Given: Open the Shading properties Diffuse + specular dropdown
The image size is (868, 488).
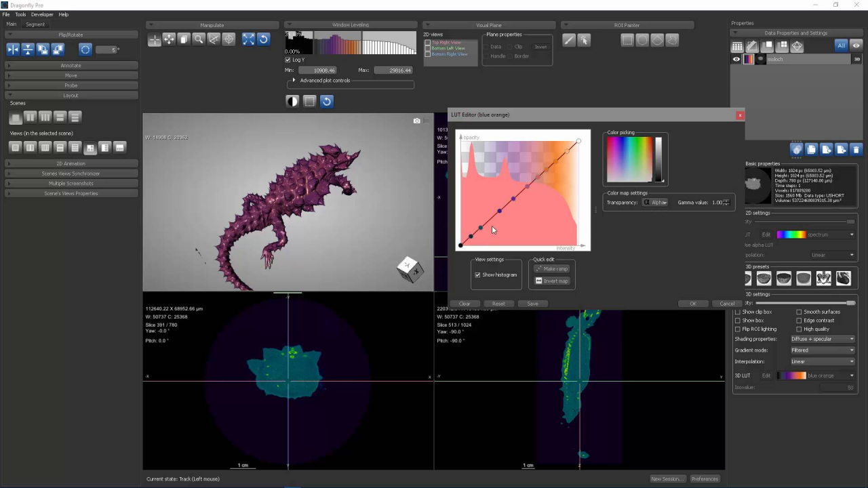Looking at the screenshot, I should [823, 339].
